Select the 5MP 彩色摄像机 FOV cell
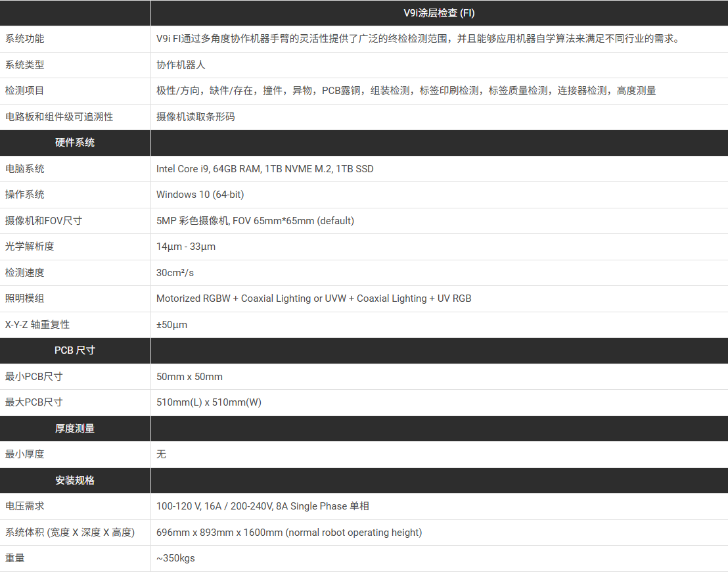Viewport: 728px width, 572px height. tap(255, 221)
